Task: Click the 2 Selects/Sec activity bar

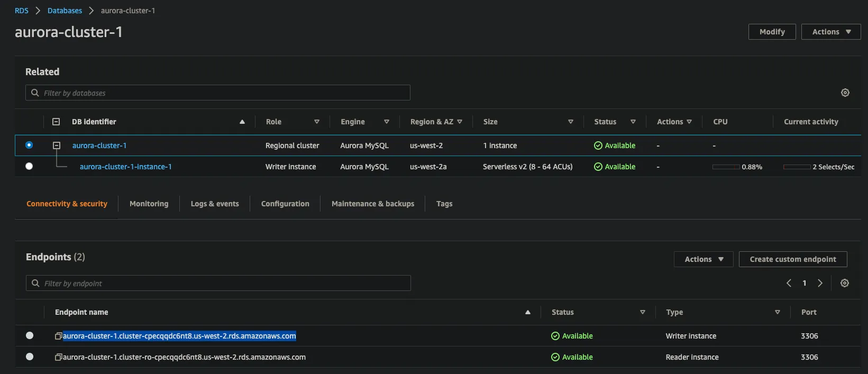Action: click(x=797, y=167)
